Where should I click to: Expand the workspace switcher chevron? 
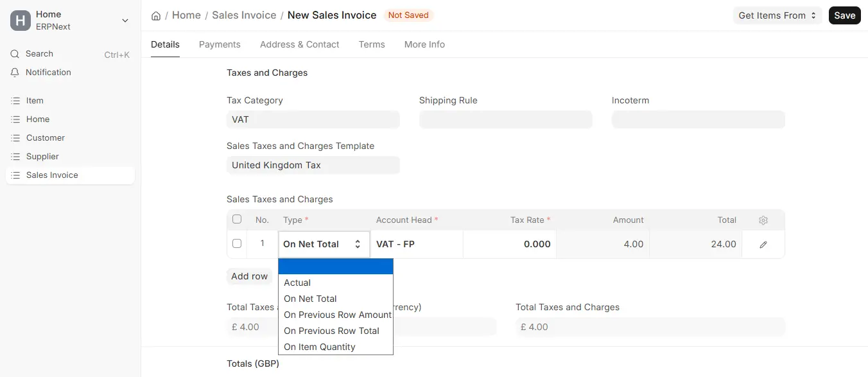[125, 21]
